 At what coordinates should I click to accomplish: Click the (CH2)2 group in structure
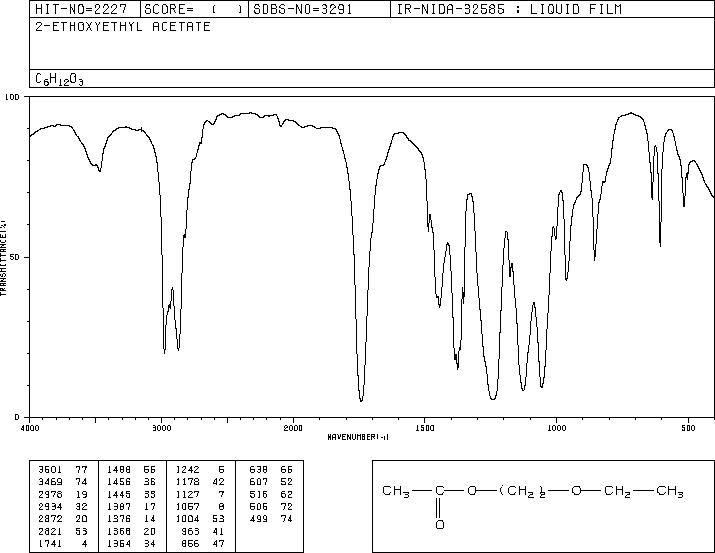tap(523, 491)
